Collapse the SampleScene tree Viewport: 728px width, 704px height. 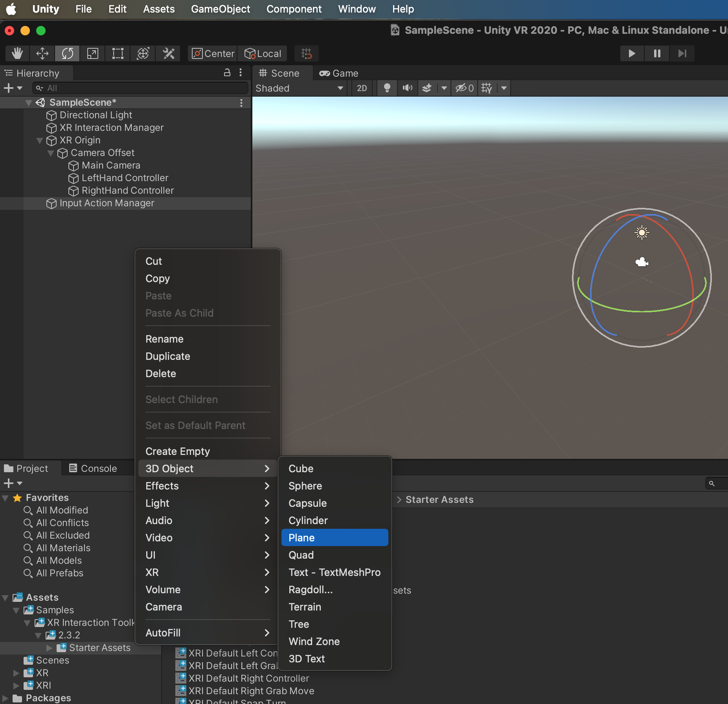28,103
